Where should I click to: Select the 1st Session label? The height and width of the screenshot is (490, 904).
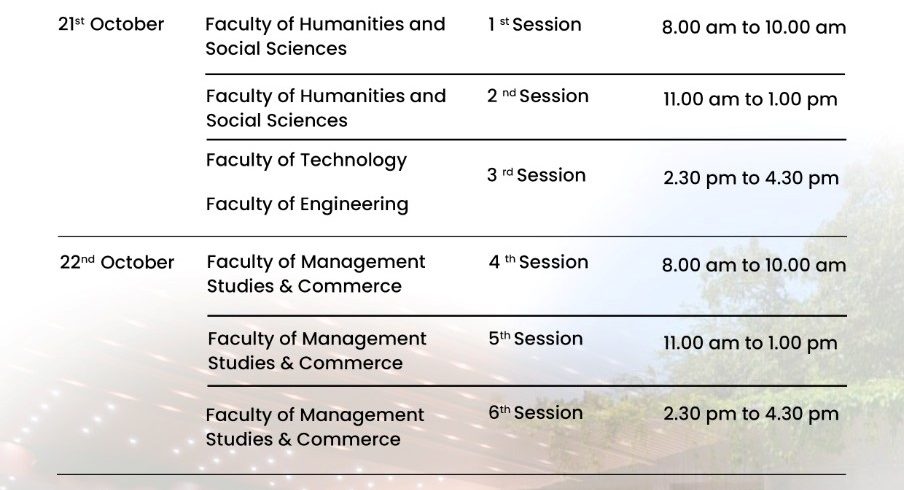pyautogui.click(x=535, y=24)
